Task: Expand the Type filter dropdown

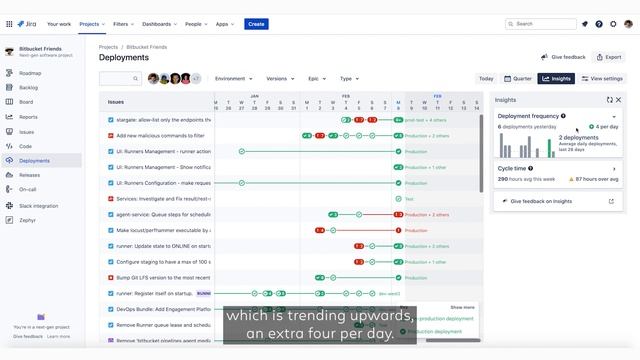Action: point(349,78)
